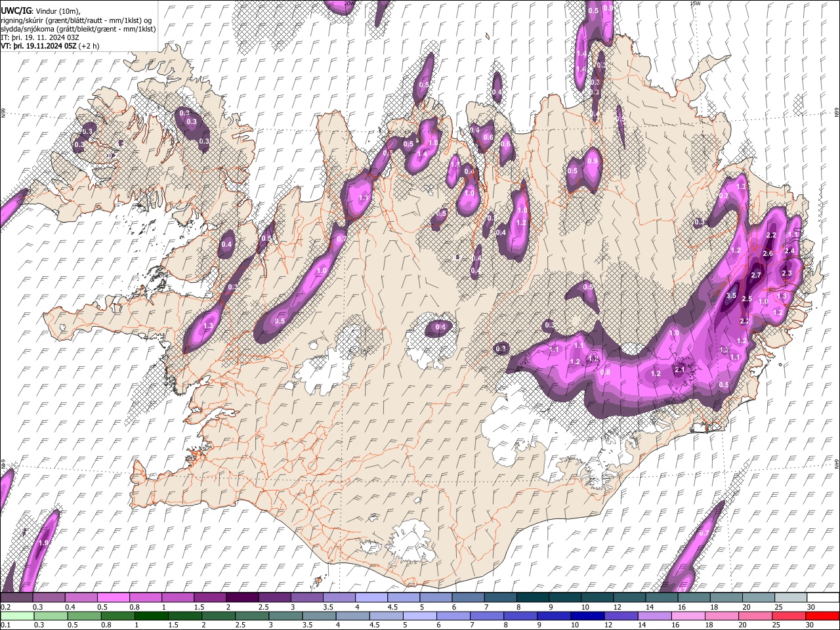The height and width of the screenshot is (630, 840).
Task: Click upper legend swatch starting at 0.2
Action: [x=16, y=597]
